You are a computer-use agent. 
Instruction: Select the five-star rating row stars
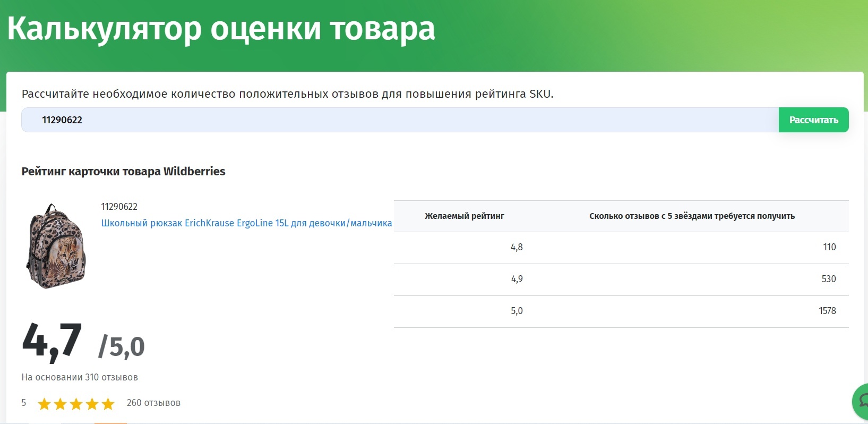point(76,404)
